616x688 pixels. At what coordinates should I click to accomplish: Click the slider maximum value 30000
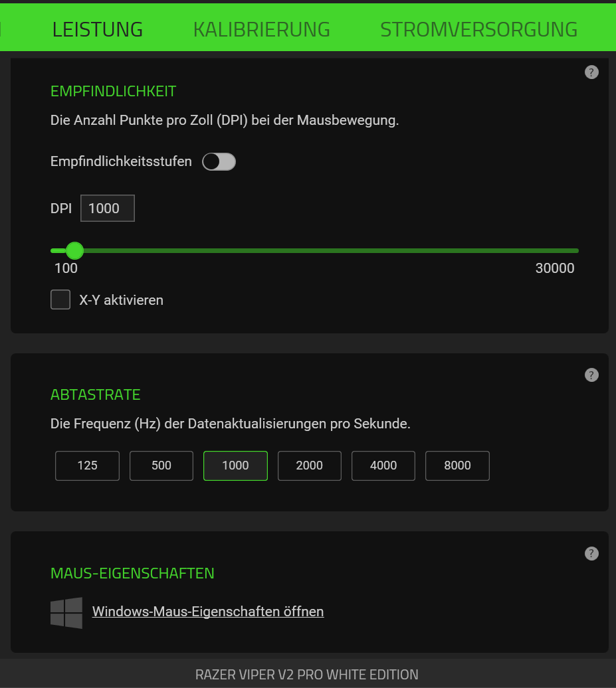point(554,268)
